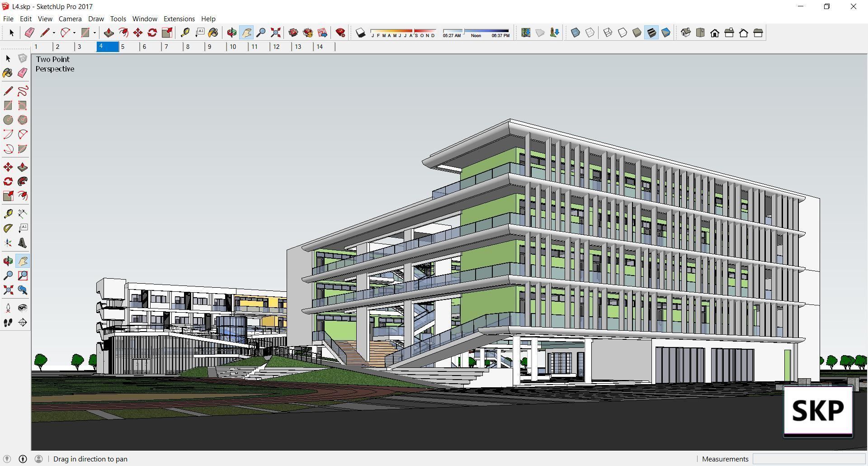Click the Iso view house icon
The height and width of the screenshot is (466, 868).
pos(686,33)
